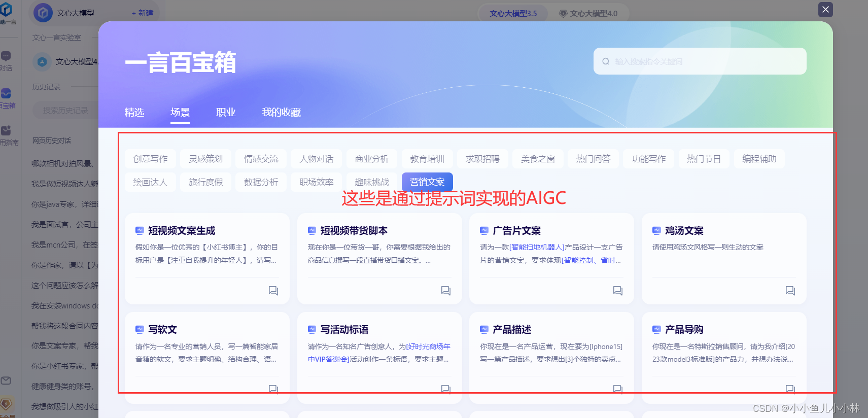Screen dimensions: 868x418
Task: Switch to 文心大模型4.0 in the background page
Action: (588, 14)
